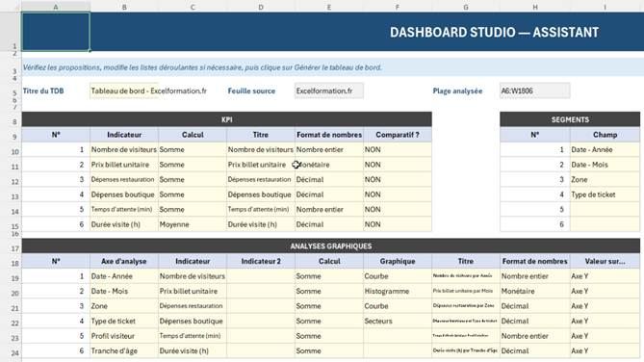
Task: Open Graphique cell 'Secteurs'
Action: [x=398, y=321]
